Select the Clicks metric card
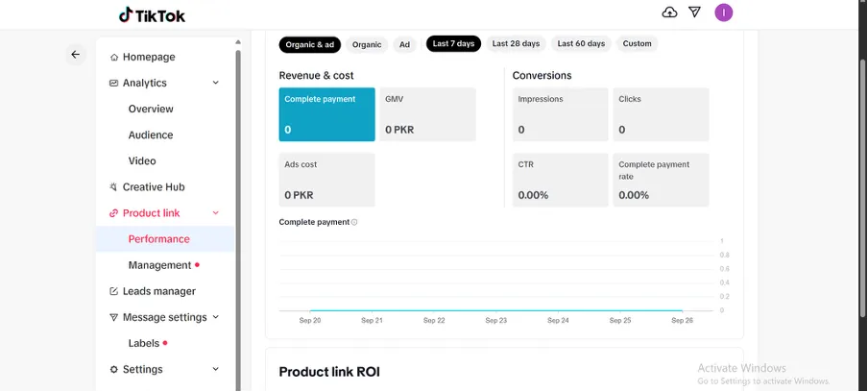 click(x=661, y=114)
